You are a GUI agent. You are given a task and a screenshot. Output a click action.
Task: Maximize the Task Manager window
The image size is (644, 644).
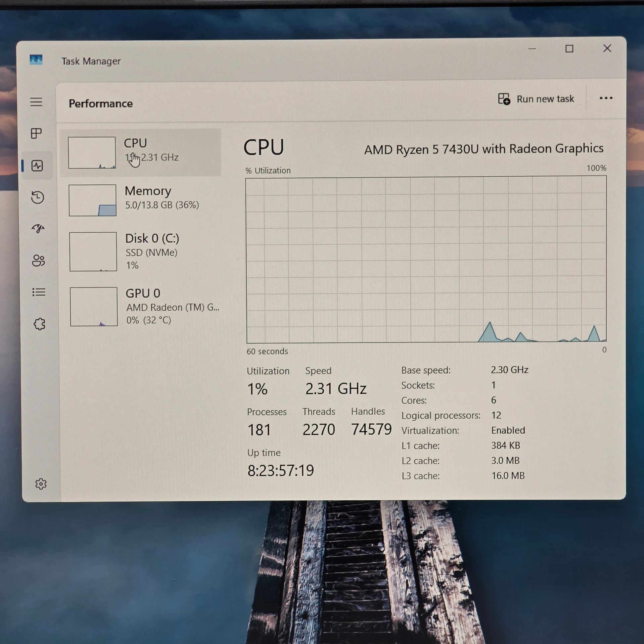[569, 49]
